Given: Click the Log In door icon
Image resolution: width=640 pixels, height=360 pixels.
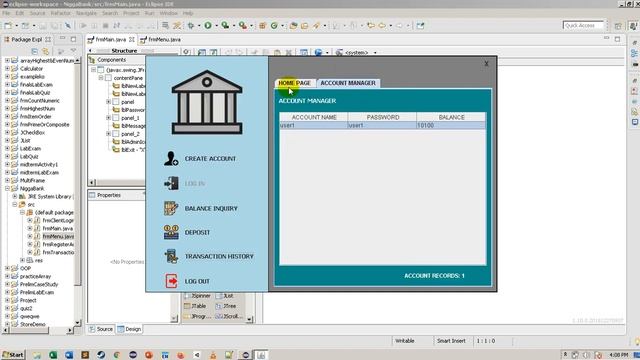Looking at the screenshot, I should click(x=171, y=183).
